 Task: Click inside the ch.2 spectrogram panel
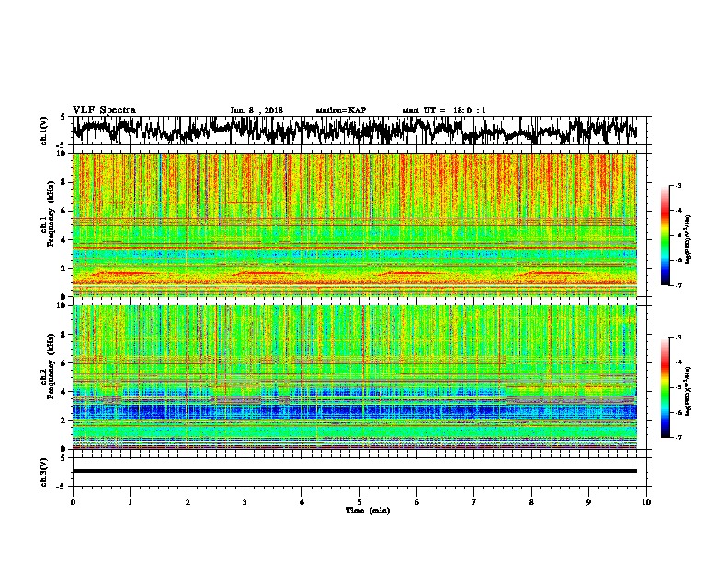point(355,377)
